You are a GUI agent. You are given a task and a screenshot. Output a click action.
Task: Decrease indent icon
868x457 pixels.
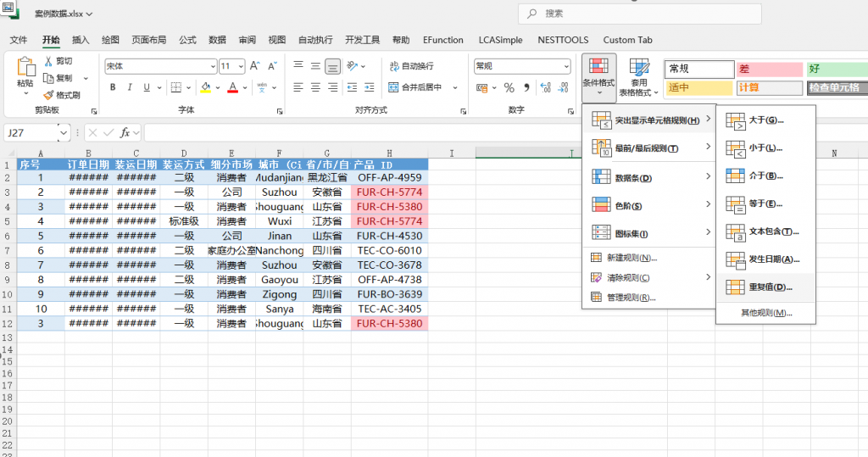click(x=352, y=87)
